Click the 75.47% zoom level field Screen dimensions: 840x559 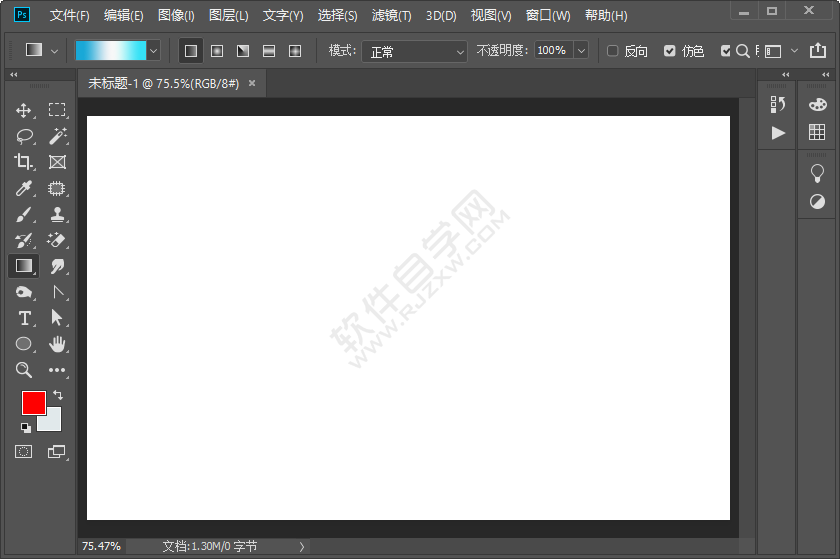[x=101, y=546]
